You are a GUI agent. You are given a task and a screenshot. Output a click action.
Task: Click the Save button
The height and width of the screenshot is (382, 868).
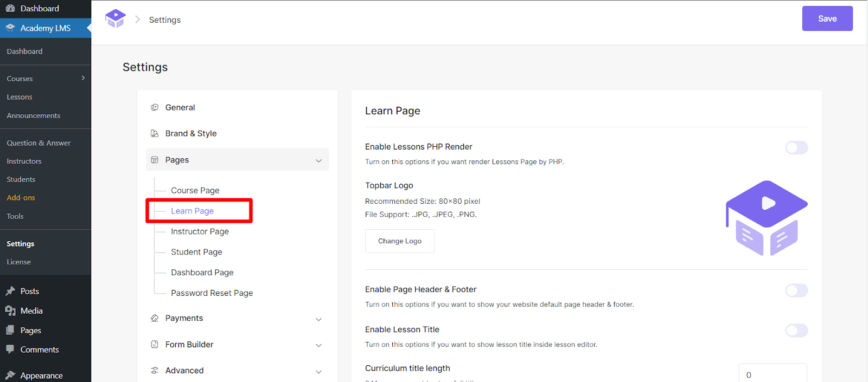827,18
